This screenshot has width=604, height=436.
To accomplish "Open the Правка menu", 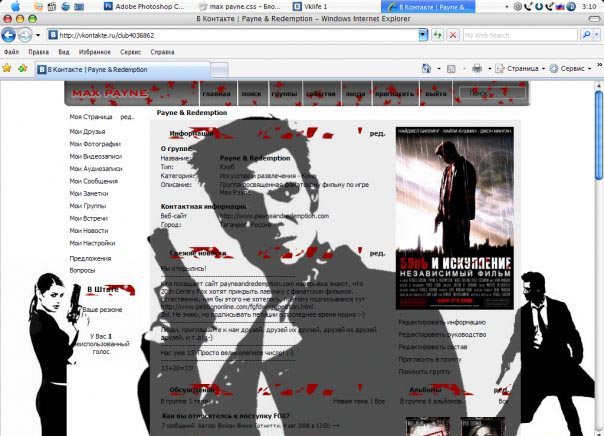I will (39, 52).
